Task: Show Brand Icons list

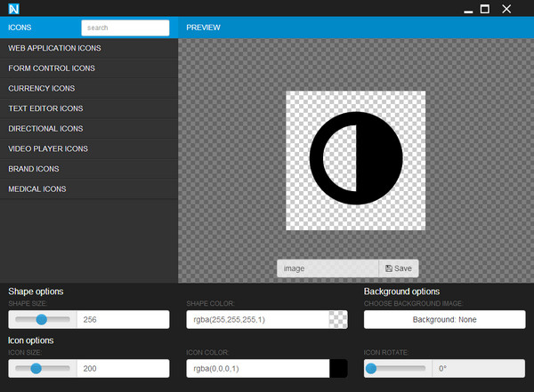Action: 34,169
